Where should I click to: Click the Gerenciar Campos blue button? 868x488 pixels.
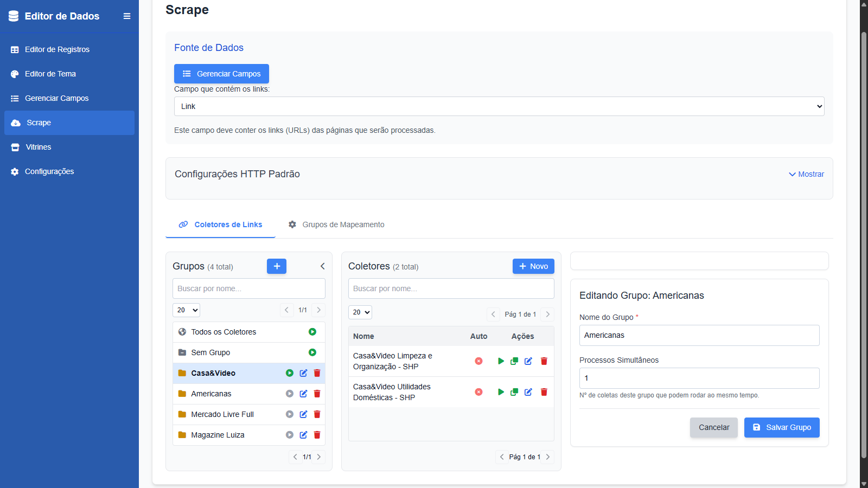(221, 74)
